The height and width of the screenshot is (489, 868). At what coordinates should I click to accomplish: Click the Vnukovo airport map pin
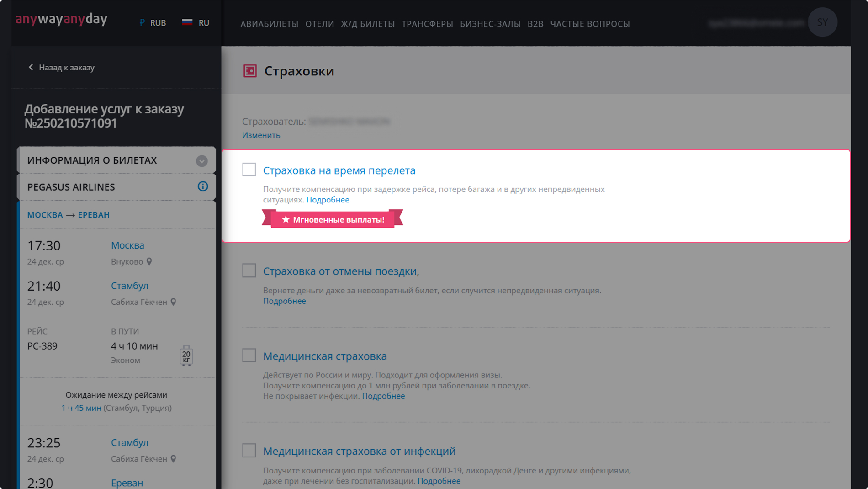click(149, 261)
